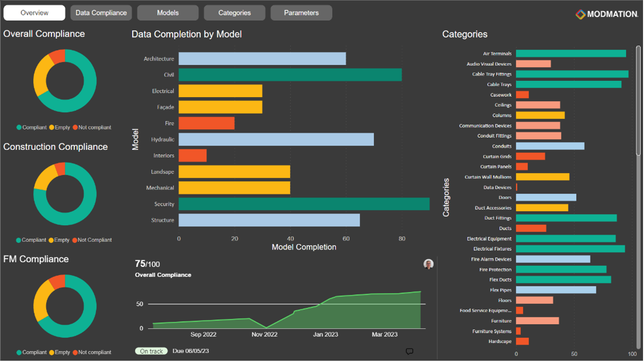The image size is (644, 362).
Task: Switch to the Data Compliance tab
Action: 101,13
